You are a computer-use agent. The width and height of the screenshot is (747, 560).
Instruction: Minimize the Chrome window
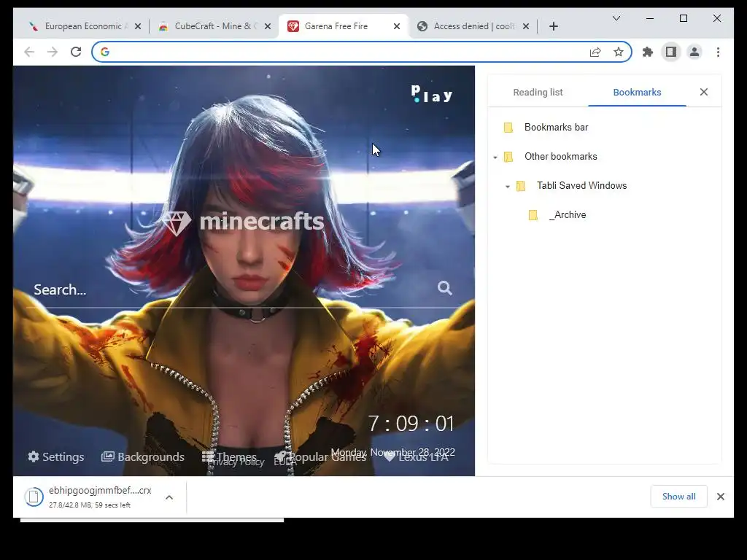(650, 18)
